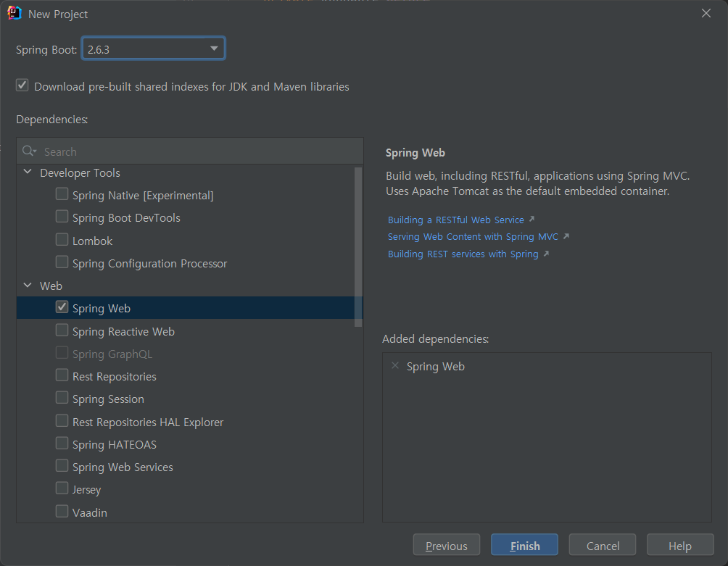Select the Spring HATEOAS label
Image resolution: width=728 pixels, height=566 pixels.
pyautogui.click(x=115, y=445)
